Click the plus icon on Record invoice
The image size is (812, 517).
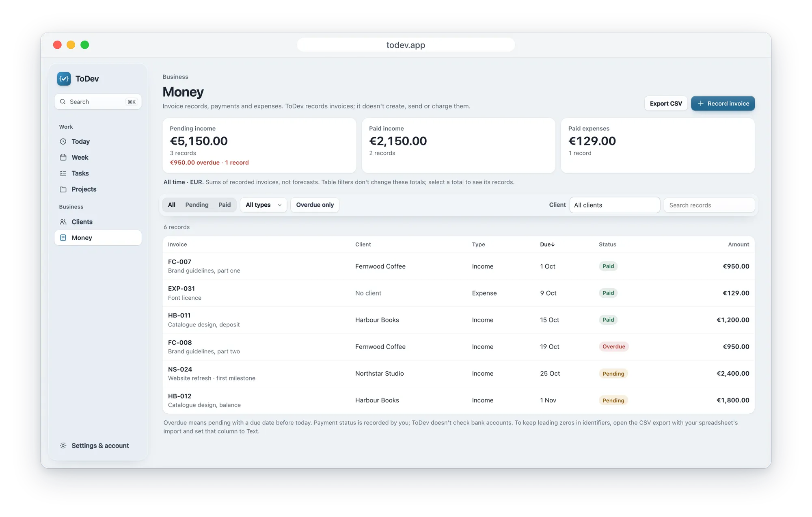pyautogui.click(x=700, y=104)
